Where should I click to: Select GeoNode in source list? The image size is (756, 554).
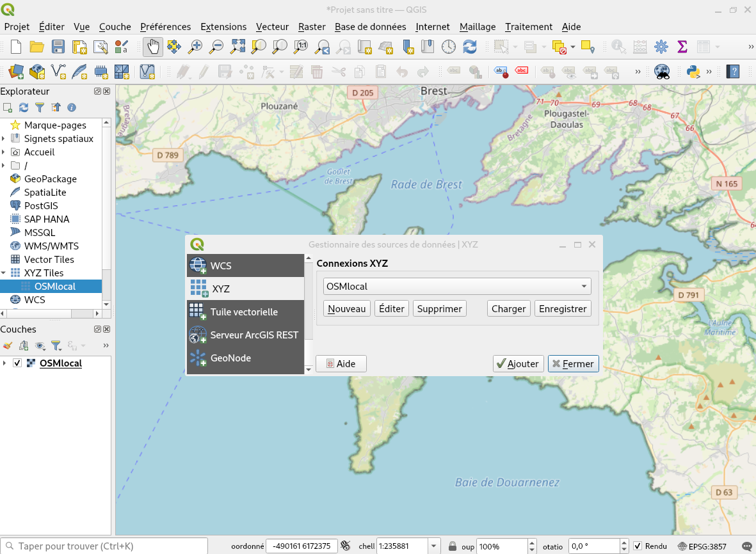(x=245, y=358)
